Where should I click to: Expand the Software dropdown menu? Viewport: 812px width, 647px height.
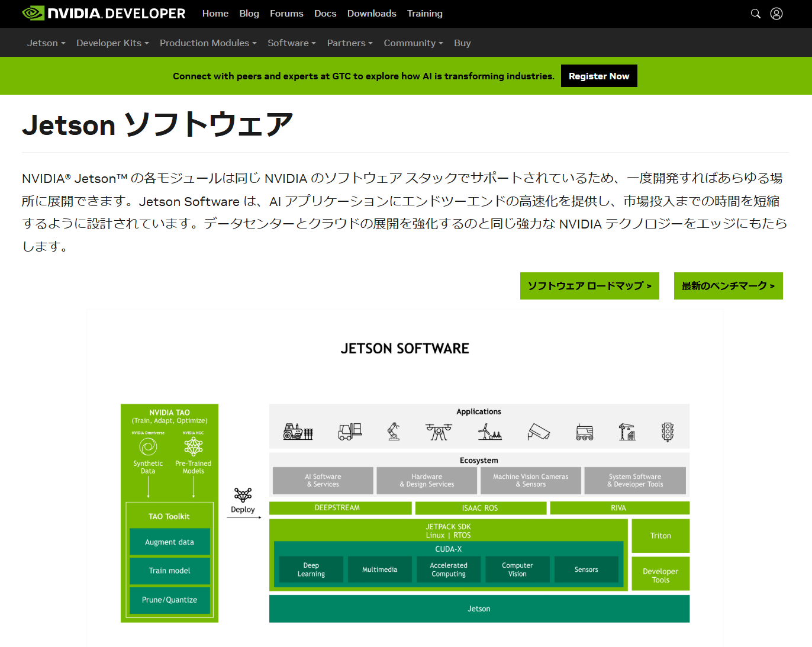(291, 43)
